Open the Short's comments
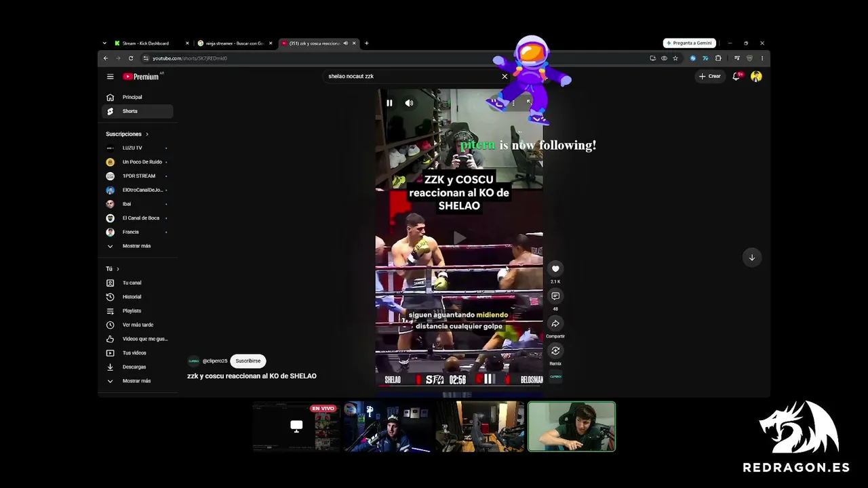This screenshot has height=488, width=868. [x=555, y=296]
